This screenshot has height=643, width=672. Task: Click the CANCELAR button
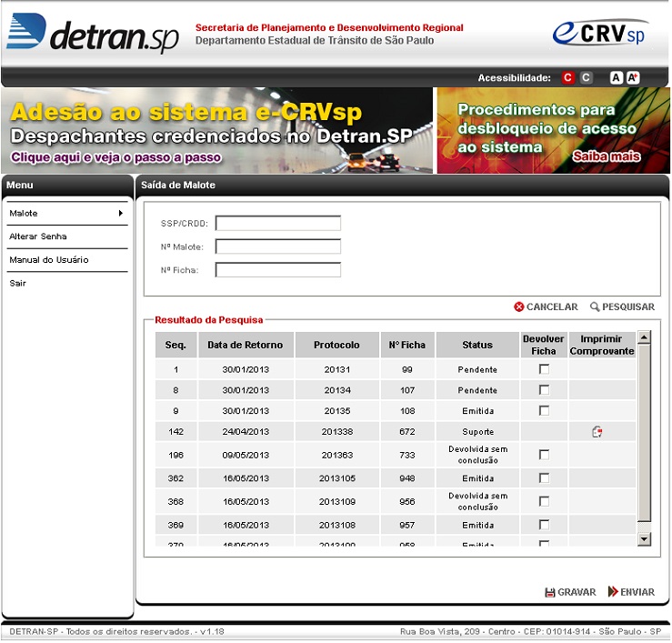tap(546, 306)
